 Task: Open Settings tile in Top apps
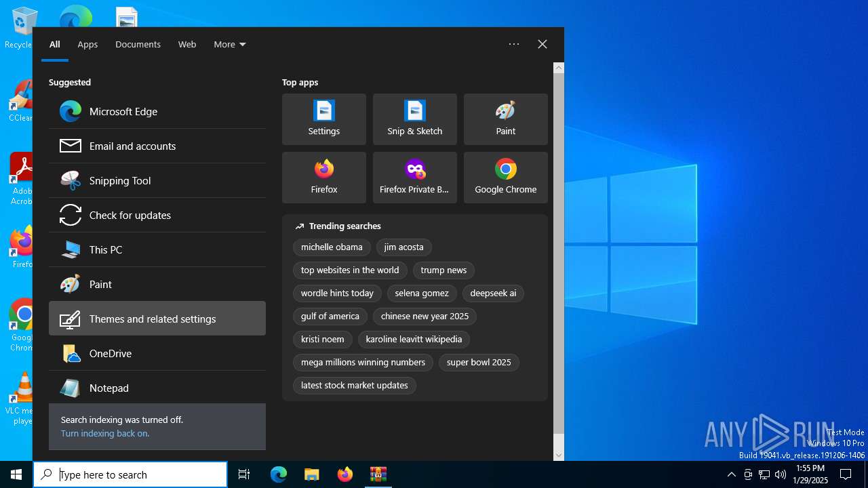(x=324, y=119)
